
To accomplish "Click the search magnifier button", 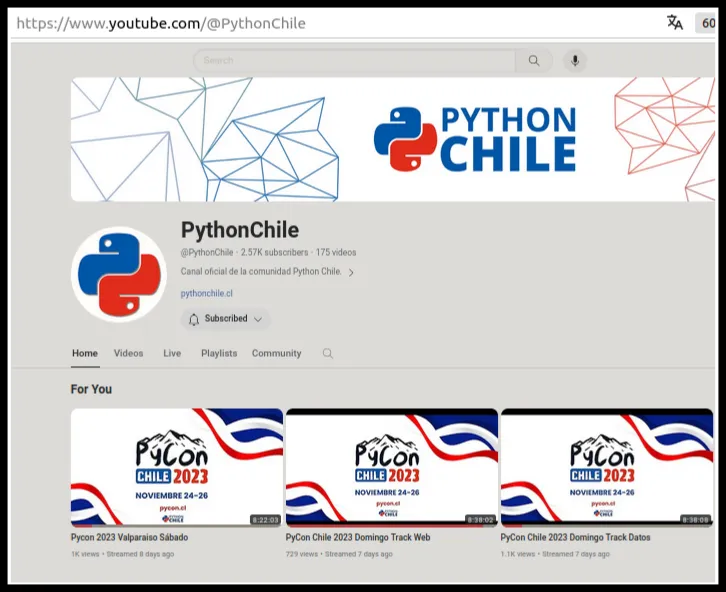I will click(x=534, y=61).
